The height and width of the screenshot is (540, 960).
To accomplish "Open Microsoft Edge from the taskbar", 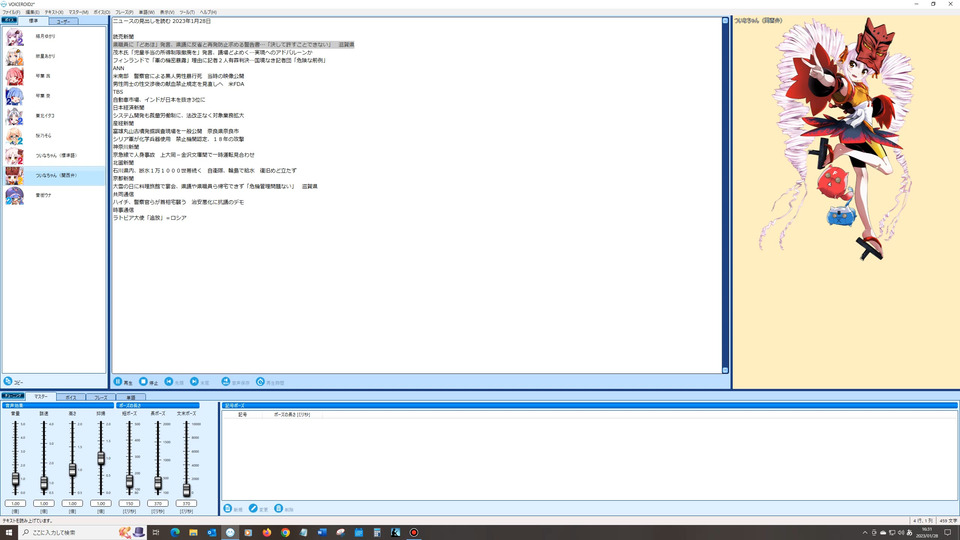I will coord(175,532).
